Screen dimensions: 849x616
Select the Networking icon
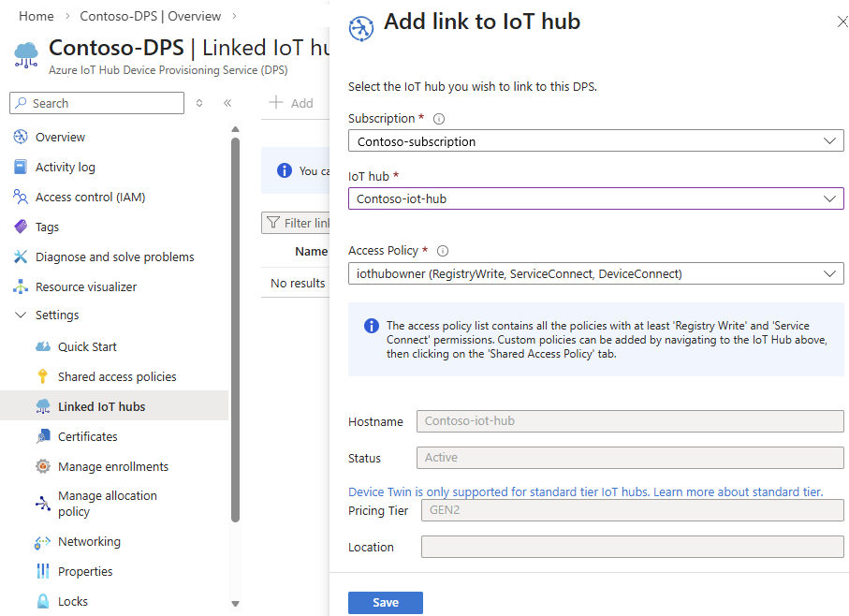click(x=41, y=541)
